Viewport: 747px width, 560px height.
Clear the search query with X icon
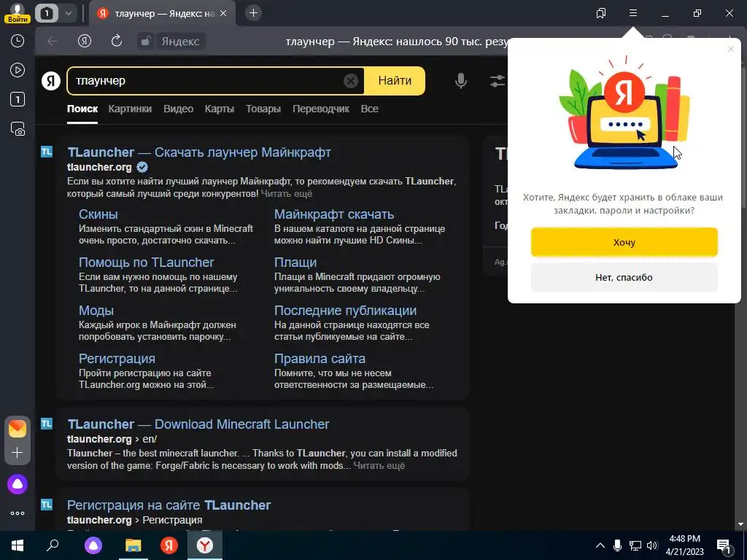pos(350,81)
